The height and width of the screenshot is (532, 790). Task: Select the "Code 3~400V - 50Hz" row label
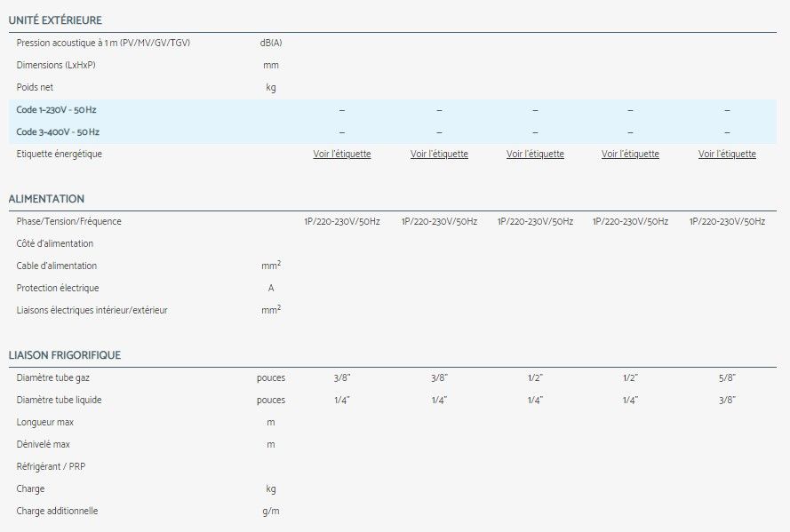coord(58,131)
